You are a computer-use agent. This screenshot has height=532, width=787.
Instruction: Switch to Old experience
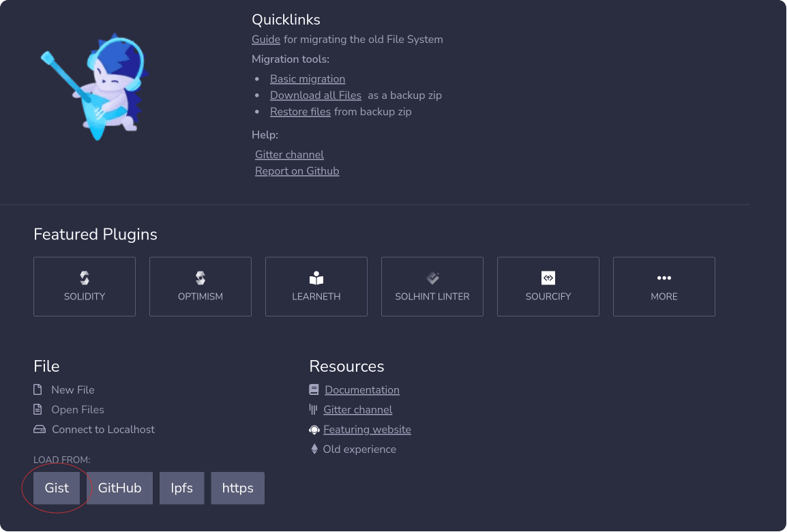pyautogui.click(x=359, y=449)
